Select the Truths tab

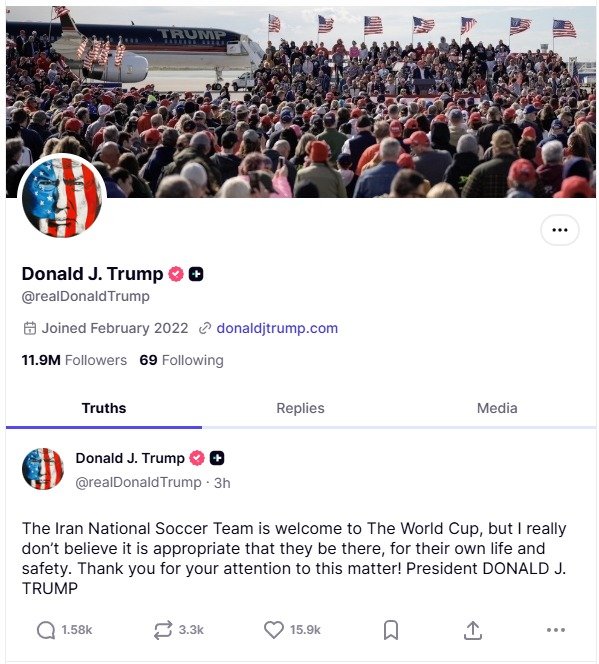(x=104, y=408)
